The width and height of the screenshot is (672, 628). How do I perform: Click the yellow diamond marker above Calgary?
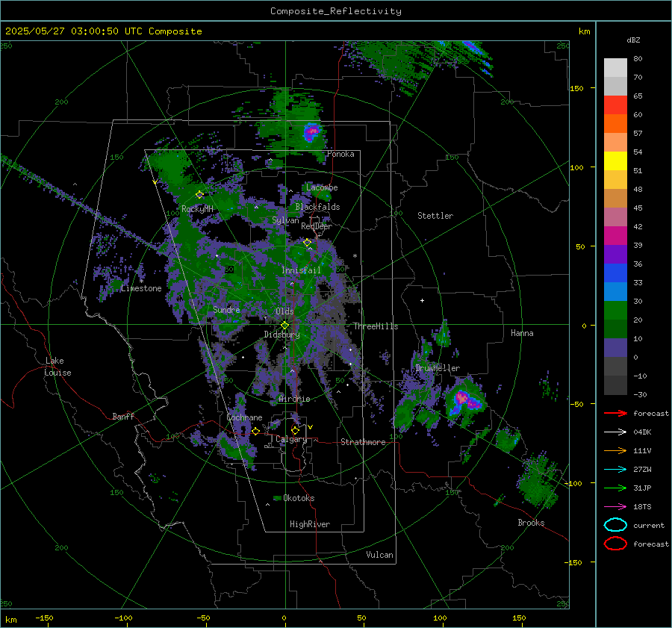[295, 430]
